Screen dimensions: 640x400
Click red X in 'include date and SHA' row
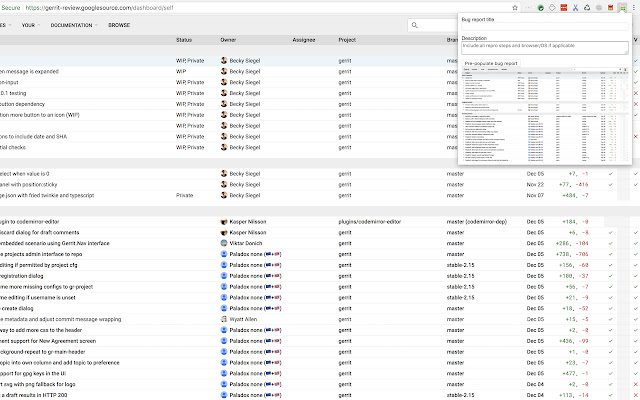click(636, 136)
